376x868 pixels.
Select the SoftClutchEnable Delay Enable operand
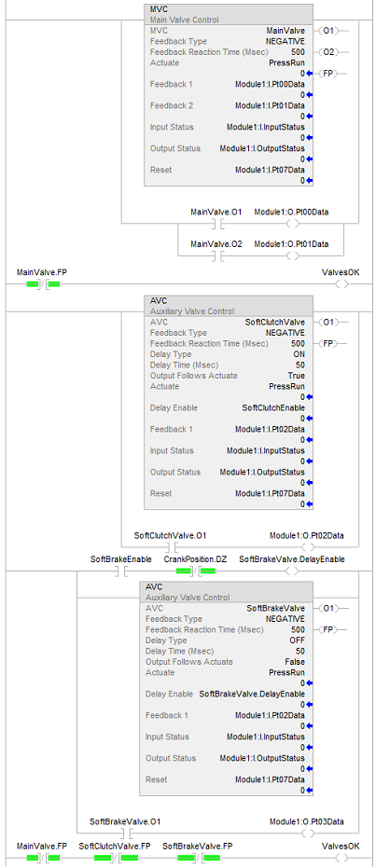click(x=273, y=408)
